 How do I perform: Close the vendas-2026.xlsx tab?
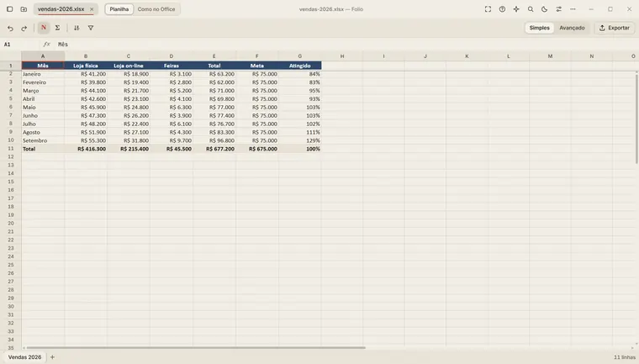click(92, 9)
